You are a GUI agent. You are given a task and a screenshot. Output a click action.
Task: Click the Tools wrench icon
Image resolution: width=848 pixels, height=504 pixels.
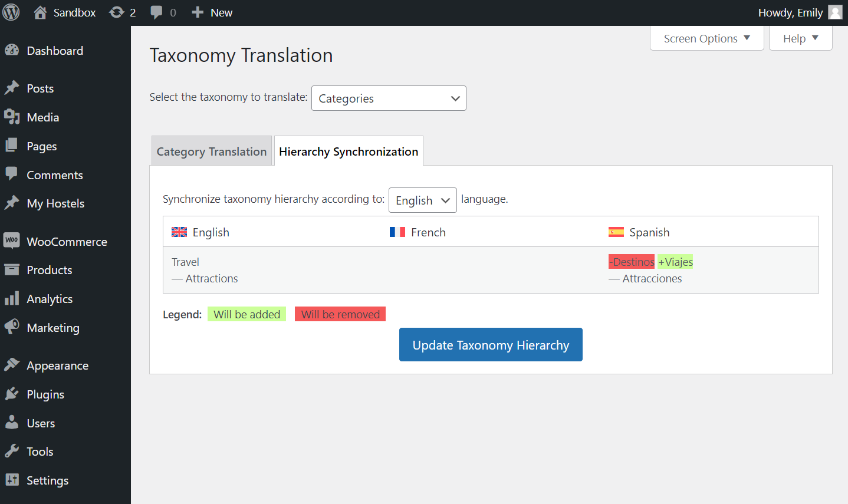point(12,452)
